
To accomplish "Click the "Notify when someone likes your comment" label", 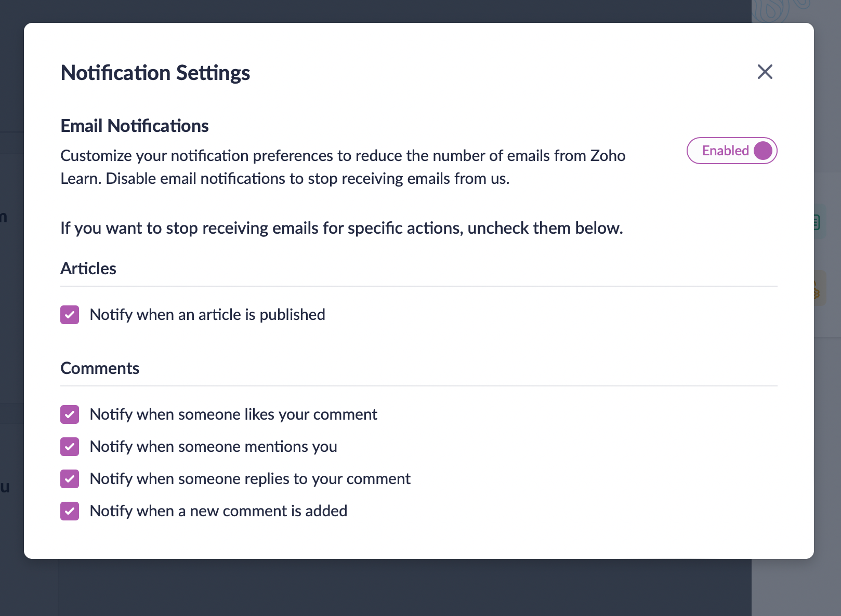I will click(x=233, y=414).
